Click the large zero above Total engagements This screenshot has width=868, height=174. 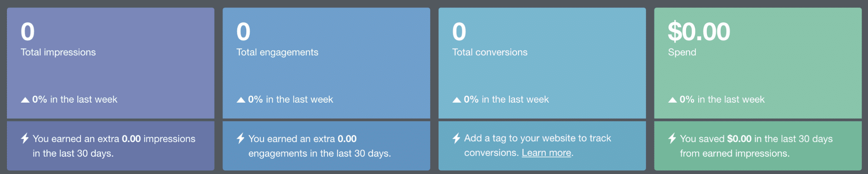244,32
